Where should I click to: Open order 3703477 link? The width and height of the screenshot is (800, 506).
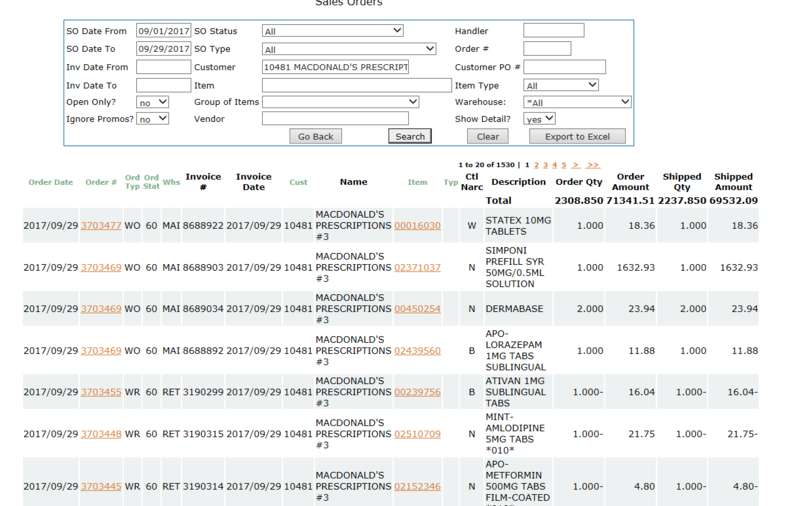101,225
